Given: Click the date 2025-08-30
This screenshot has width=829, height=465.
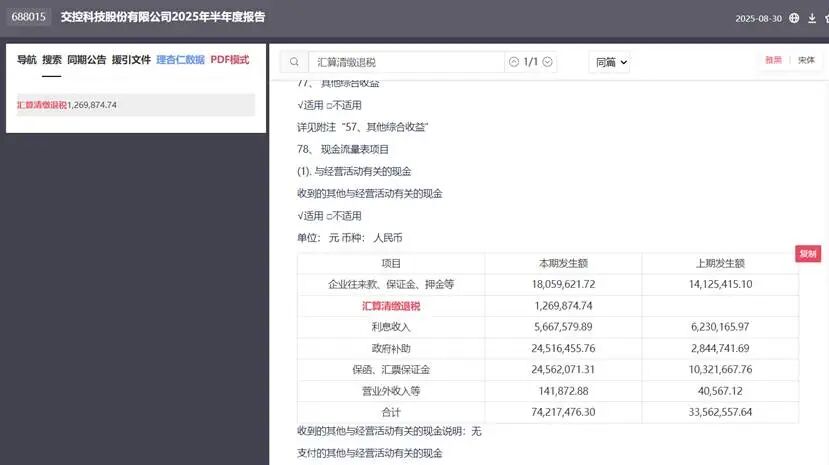Looking at the screenshot, I should tap(758, 18).
